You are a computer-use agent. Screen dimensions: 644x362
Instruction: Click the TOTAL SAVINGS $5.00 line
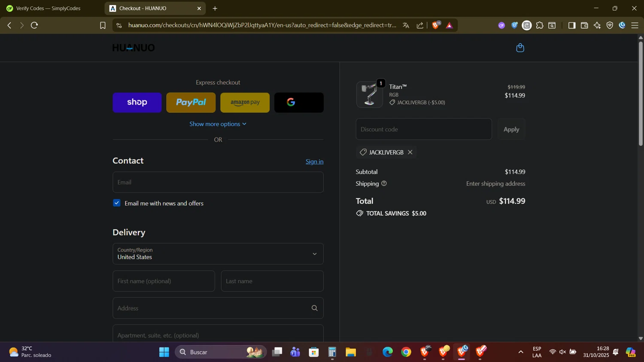click(x=391, y=214)
